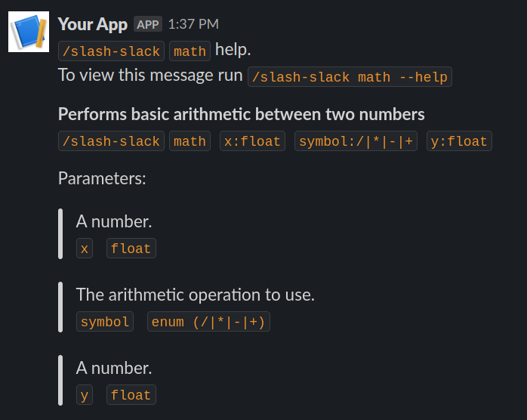Click the Your App avatar icon
Viewport: 527px width, 420px height.
tap(29, 32)
